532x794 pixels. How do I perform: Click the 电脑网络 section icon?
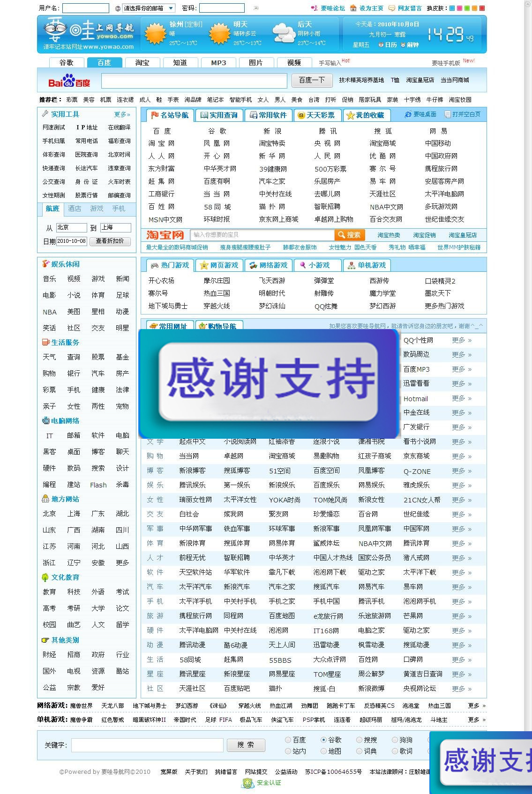tap(45, 420)
